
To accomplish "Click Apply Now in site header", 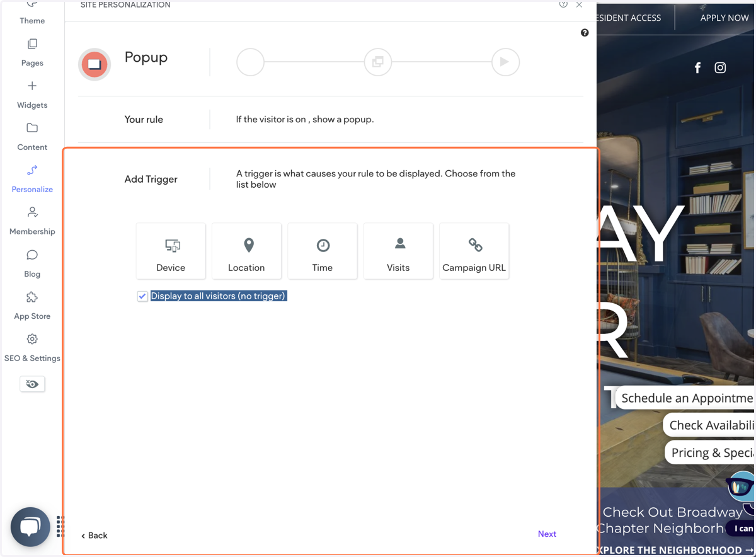I will (724, 18).
